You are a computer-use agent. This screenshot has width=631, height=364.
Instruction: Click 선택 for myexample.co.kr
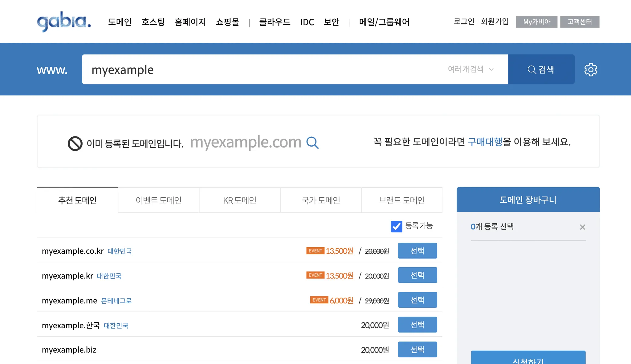417,251
